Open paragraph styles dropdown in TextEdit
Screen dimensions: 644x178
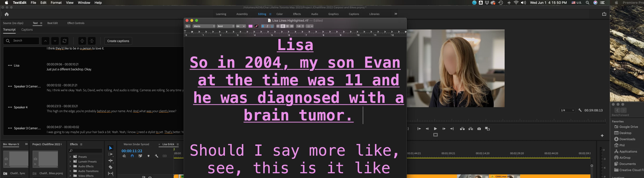[188, 26]
